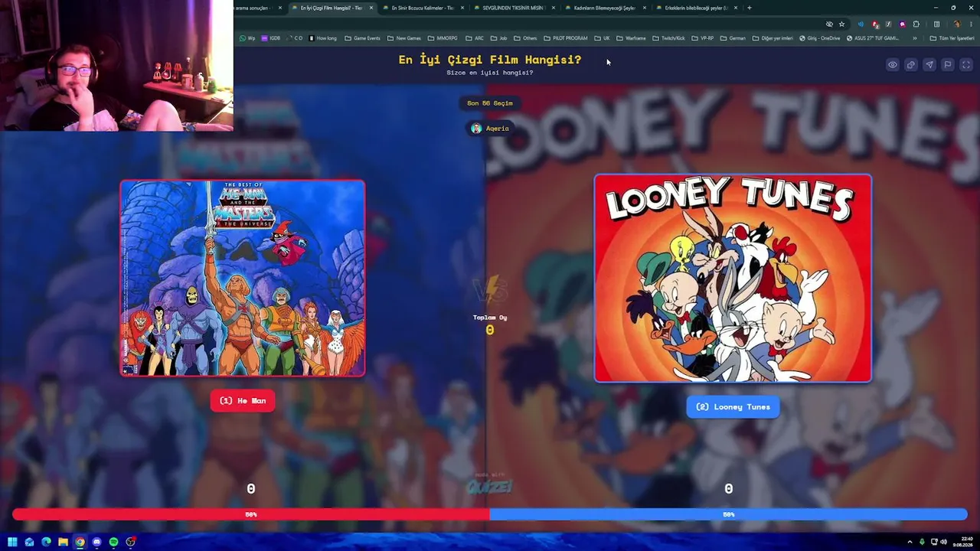This screenshot has height=551, width=980.
Task: Open Google Chrome from the taskbar
Action: click(x=80, y=542)
